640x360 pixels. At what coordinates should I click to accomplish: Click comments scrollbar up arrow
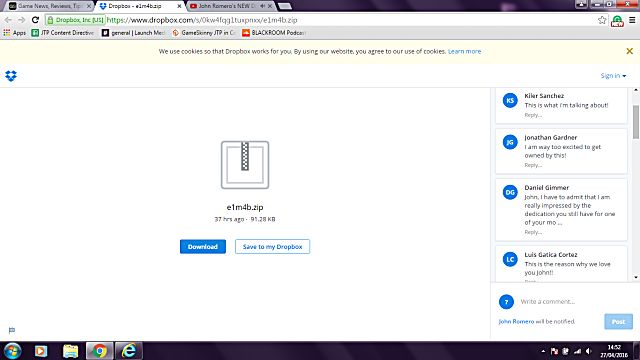coord(636,90)
